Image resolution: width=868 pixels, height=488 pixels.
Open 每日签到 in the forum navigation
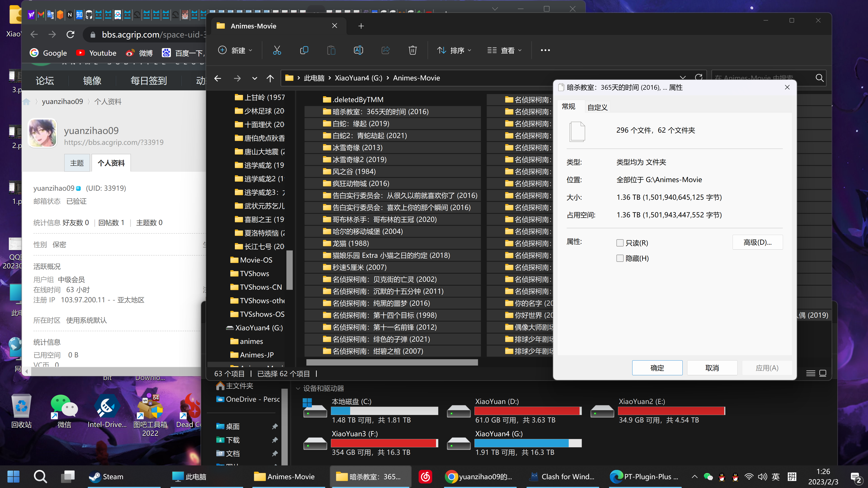tap(149, 81)
